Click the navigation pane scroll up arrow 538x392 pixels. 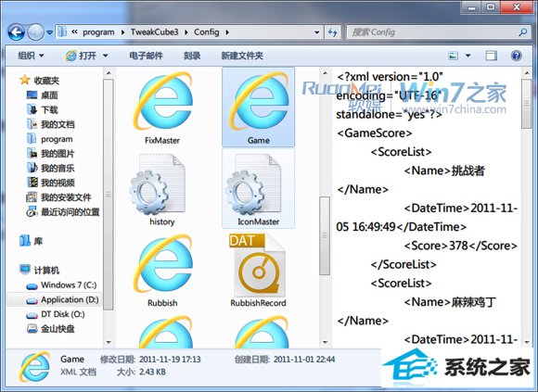[109, 72]
